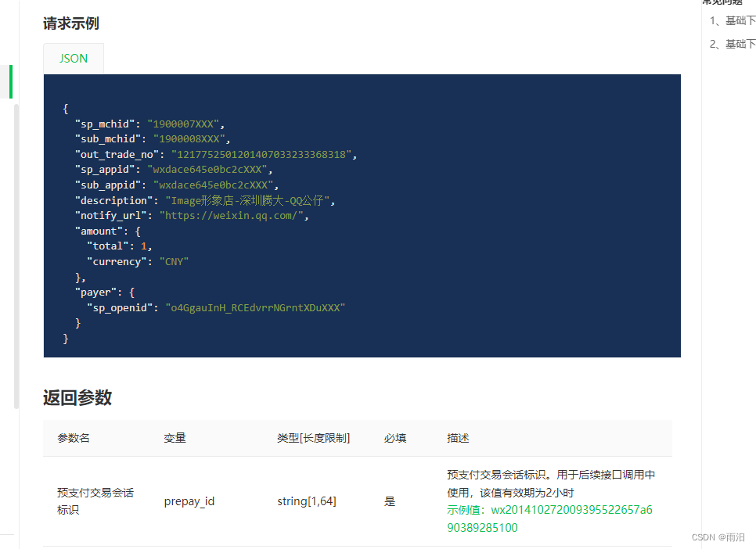Open the sidebar item starting with 2、基础

pos(733,44)
